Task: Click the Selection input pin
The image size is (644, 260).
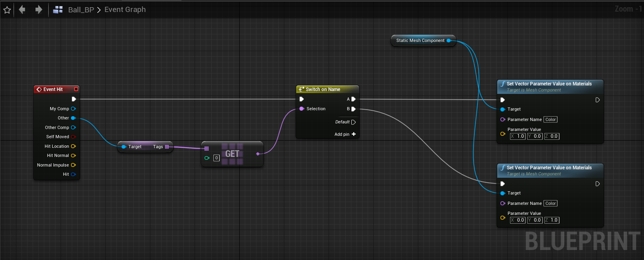Action: (x=302, y=109)
